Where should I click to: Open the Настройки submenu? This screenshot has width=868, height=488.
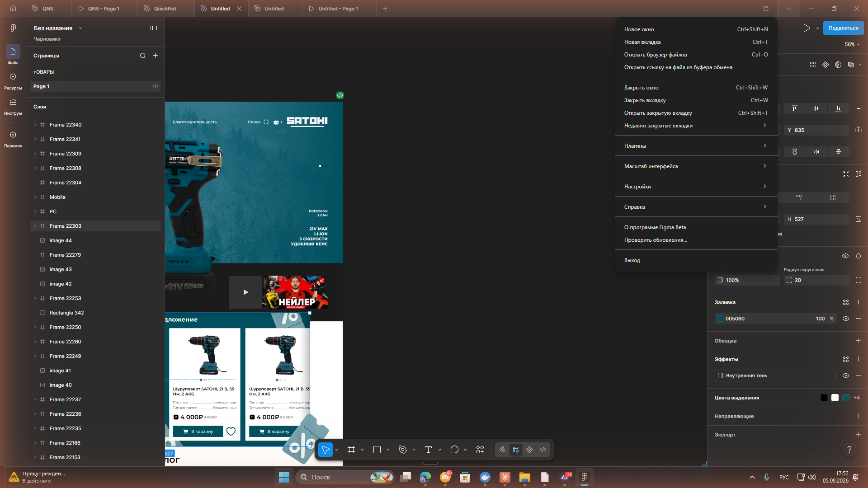point(696,187)
